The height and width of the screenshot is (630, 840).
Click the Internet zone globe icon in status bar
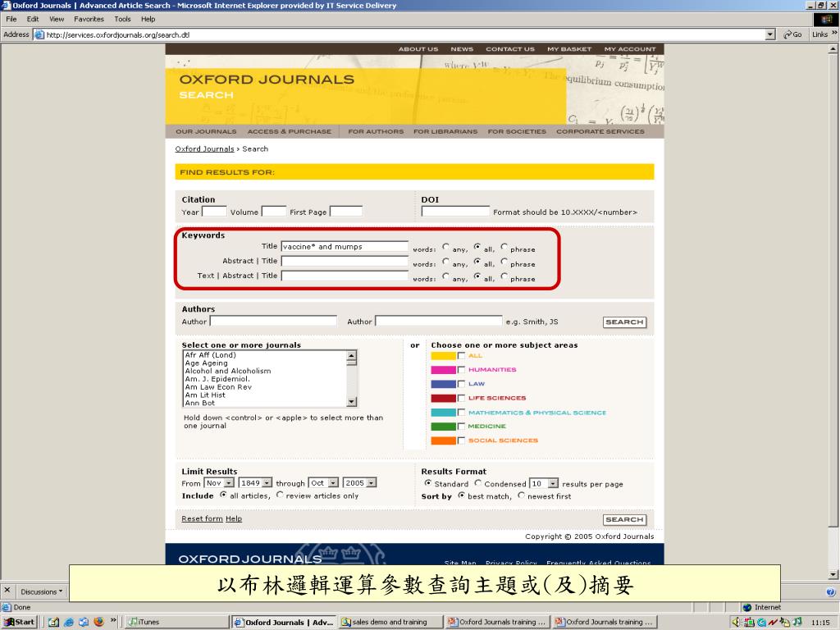[746, 607]
